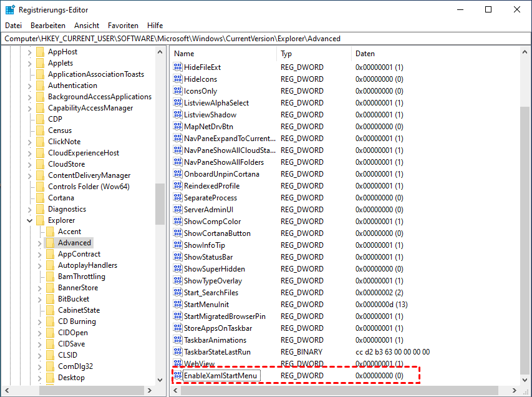532x397 pixels.
Task: Click the tree pane vertical scrollbar thumb
Action: pyautogui.click(x=160, y=204)
